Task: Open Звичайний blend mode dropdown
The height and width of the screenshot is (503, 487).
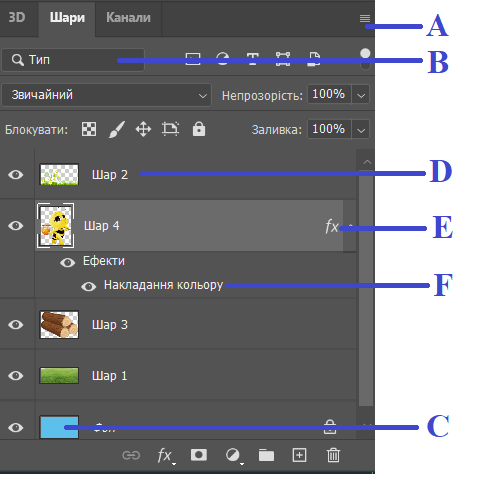Action: (x=106, y=95)
